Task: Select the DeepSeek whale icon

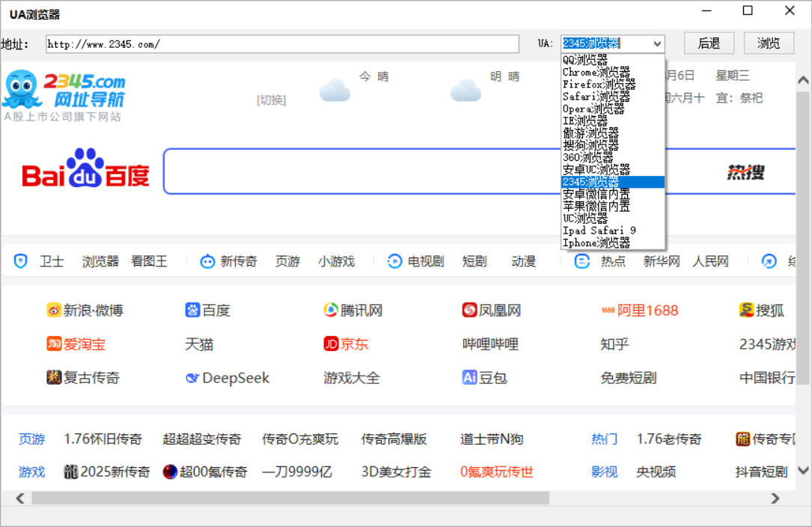Action: pos(193,378)
